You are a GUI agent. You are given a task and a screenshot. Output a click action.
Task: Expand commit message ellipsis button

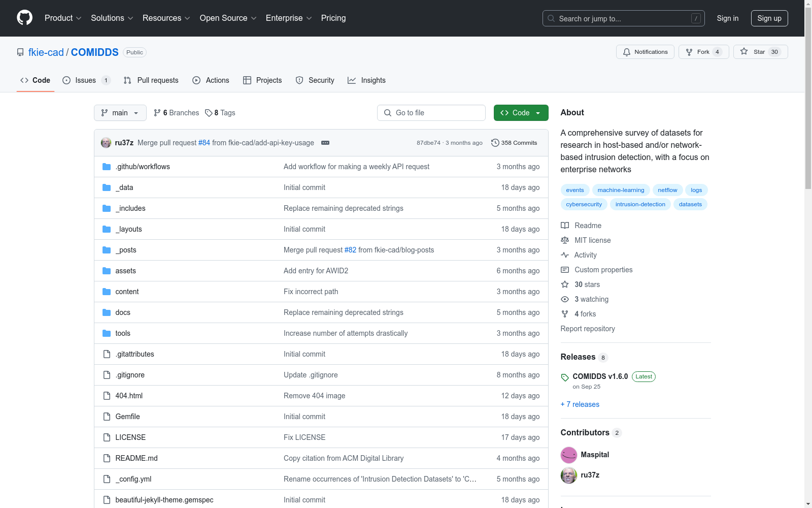[325, 143]
